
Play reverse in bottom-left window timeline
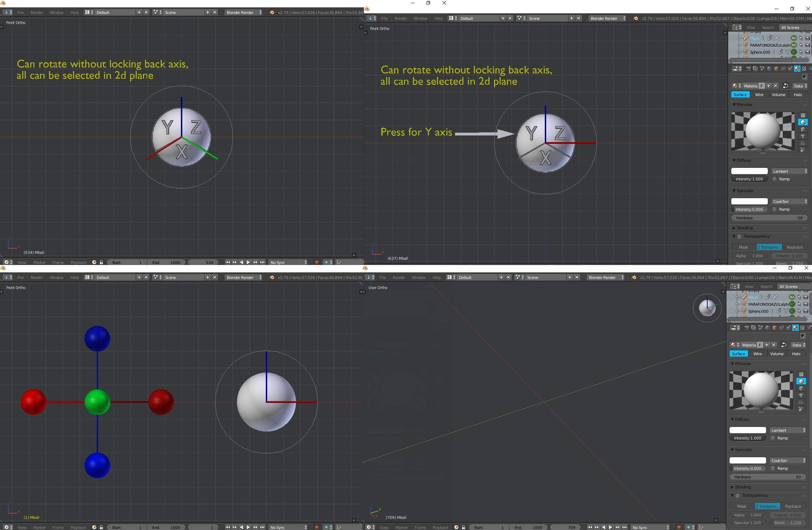[241, 527]
